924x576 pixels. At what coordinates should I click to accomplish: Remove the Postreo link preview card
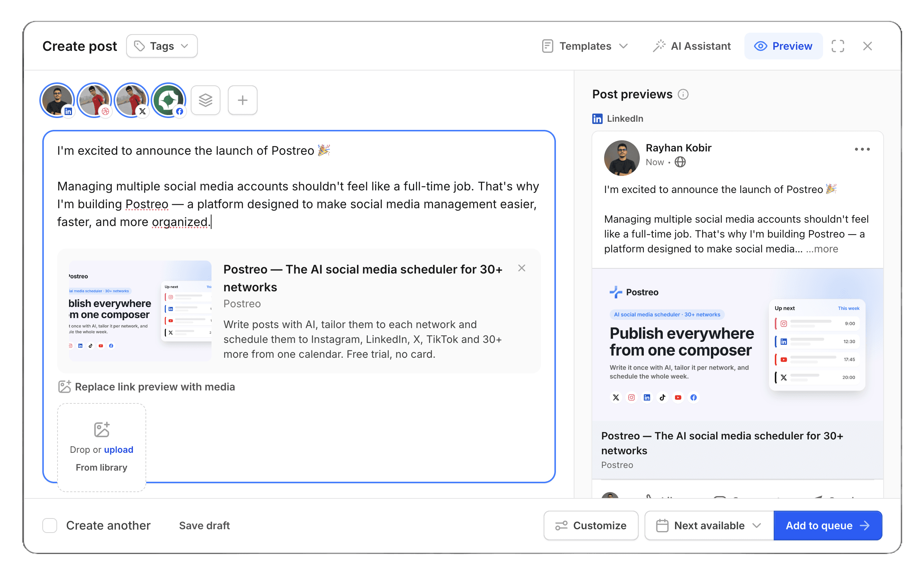522,268
